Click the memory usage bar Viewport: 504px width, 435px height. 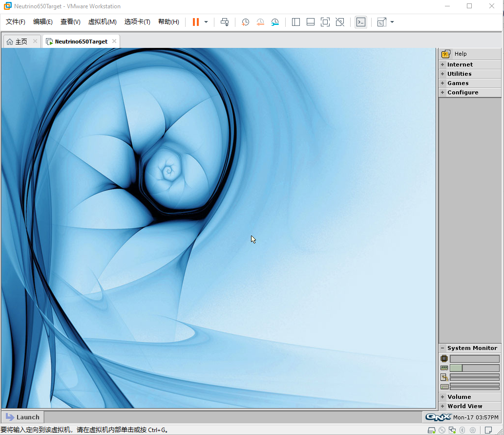(x=474, y=368)
